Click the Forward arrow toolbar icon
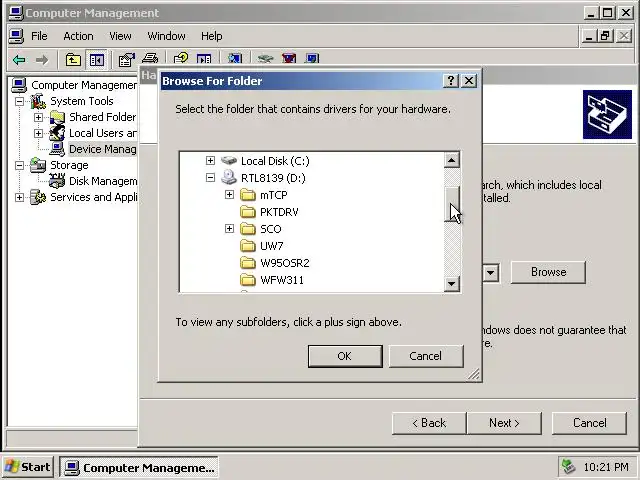 [x=42, y=60]
